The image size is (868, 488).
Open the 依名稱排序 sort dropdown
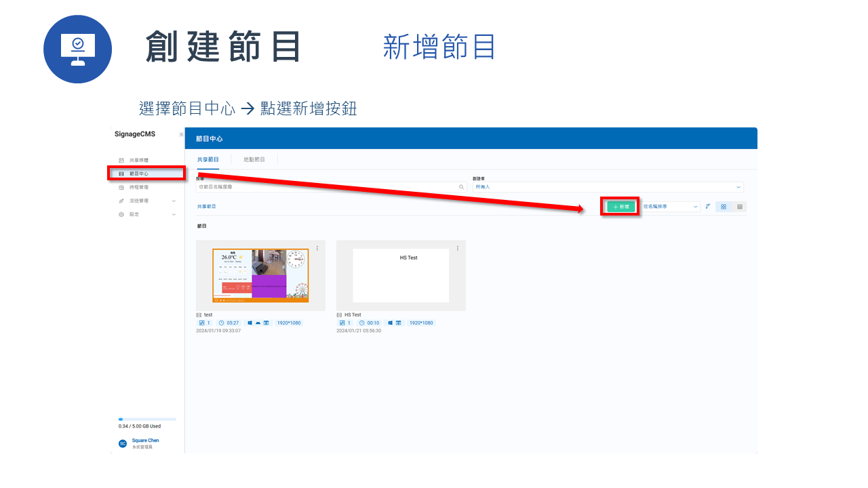tap(671, 206)
